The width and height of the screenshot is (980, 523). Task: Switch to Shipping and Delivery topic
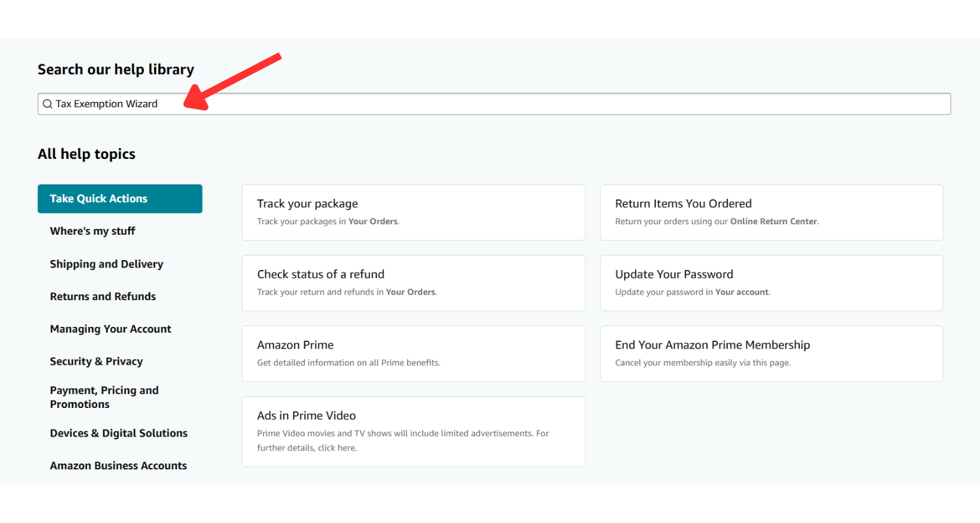(x=106, y=264)
